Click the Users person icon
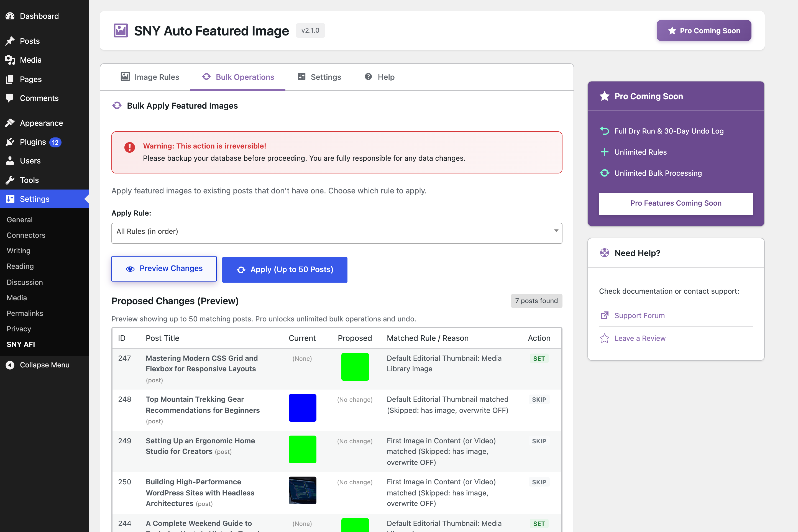798x532 pixels. pyautogui.click(x=10, y=161)
